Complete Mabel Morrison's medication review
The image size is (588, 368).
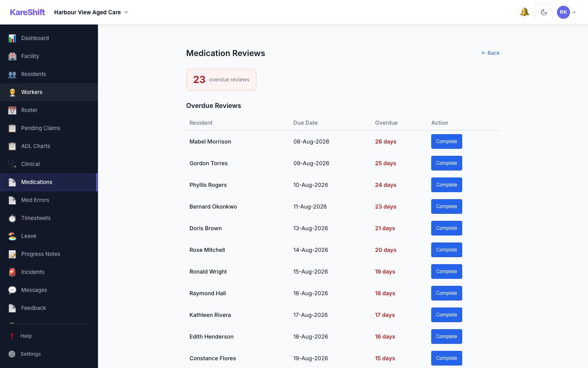coord(447,141)
